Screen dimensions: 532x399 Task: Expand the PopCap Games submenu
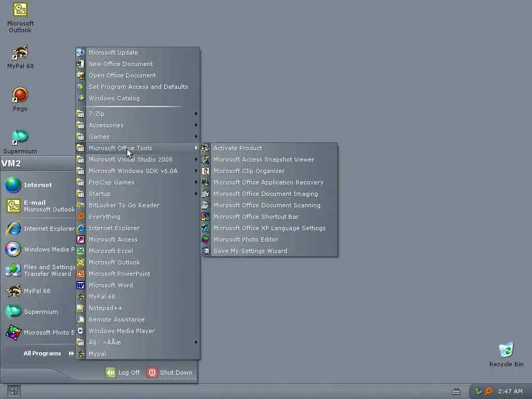point(138,182)
